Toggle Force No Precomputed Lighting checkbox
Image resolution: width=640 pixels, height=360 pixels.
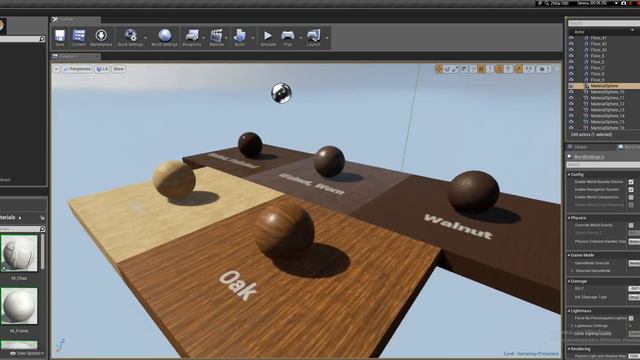tap(631, 318)
